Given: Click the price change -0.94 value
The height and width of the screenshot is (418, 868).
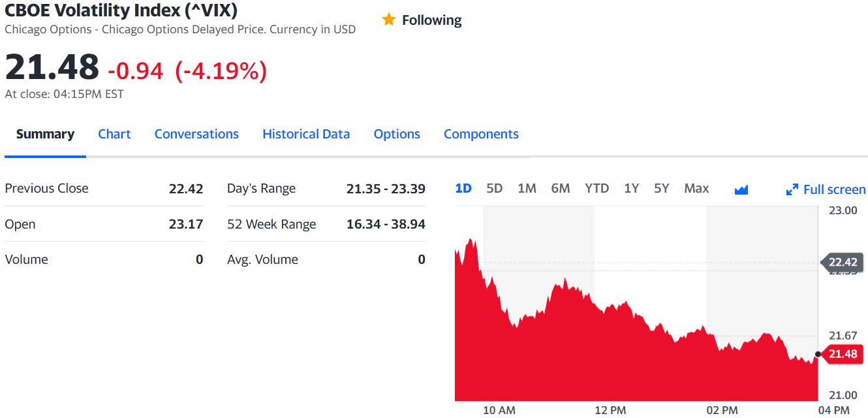Looking at the screenshot, I should click(x=136, y=71).
